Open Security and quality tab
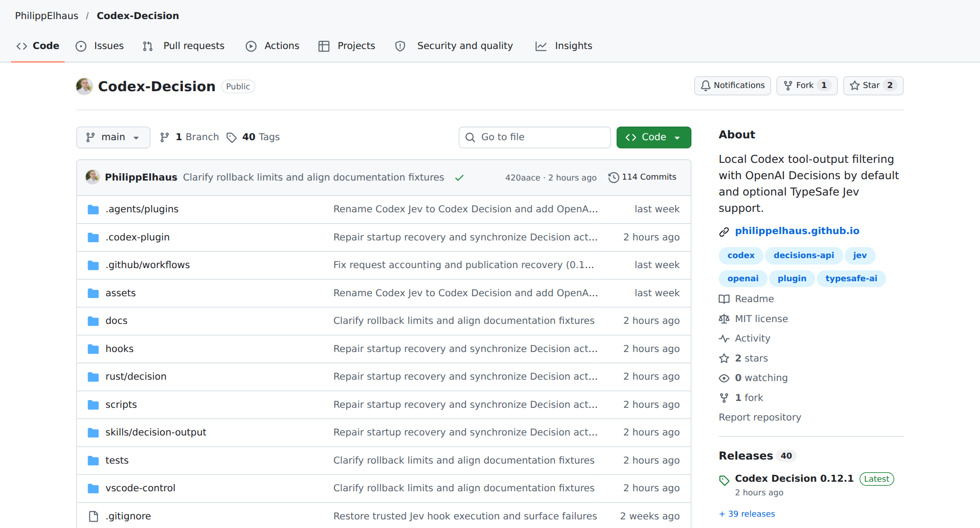 coord(454,46)
